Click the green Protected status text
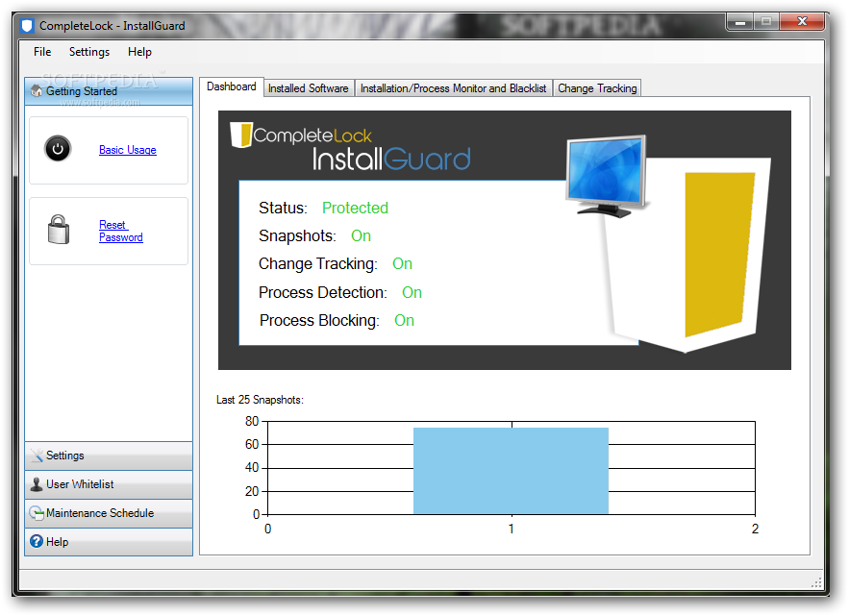849x616 pixels. click(x=355, y=208)
